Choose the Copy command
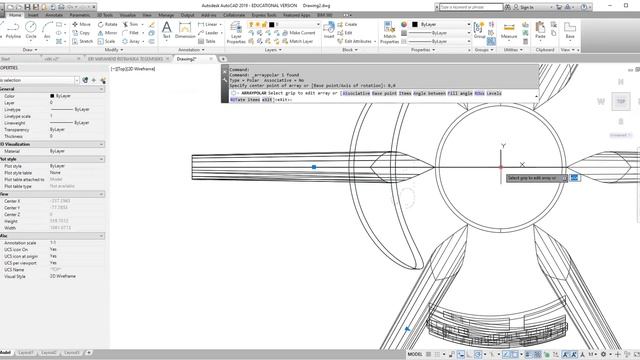Image resolution: width=640 pixels, height=360 pixels. pyautogui.click(x=81, y=33)
